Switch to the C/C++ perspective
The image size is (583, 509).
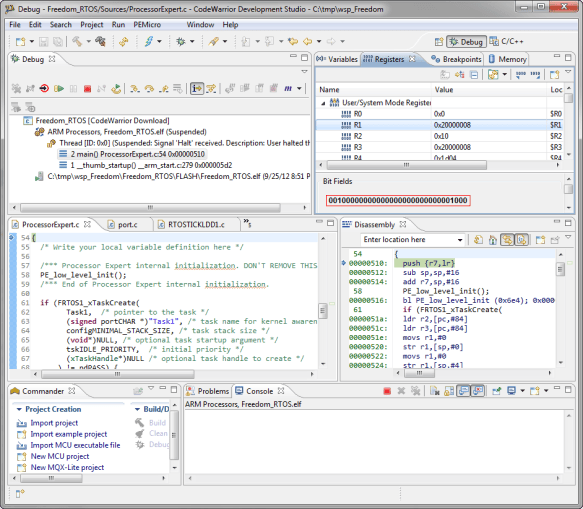pyautogui.click(x=507, y=41)
